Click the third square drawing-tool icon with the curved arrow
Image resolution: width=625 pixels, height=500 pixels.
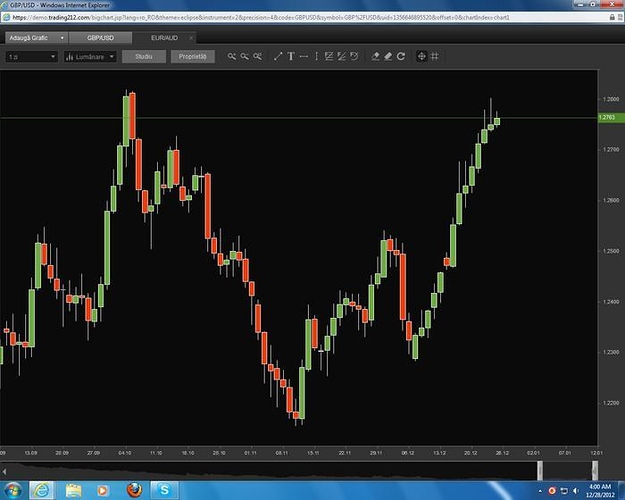click(x=354, y=56)
